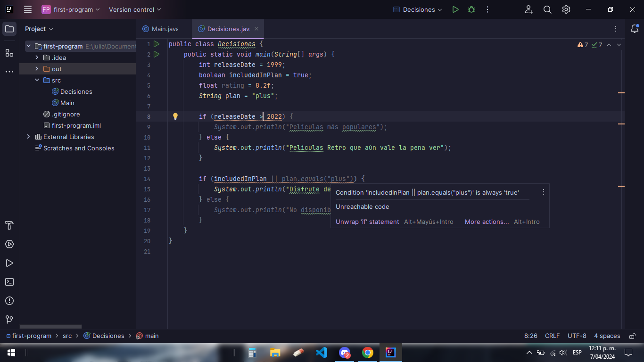Open Version control dropdown
Image resolution: width=644 pixels, height=362 pixels.
(135, 9)
